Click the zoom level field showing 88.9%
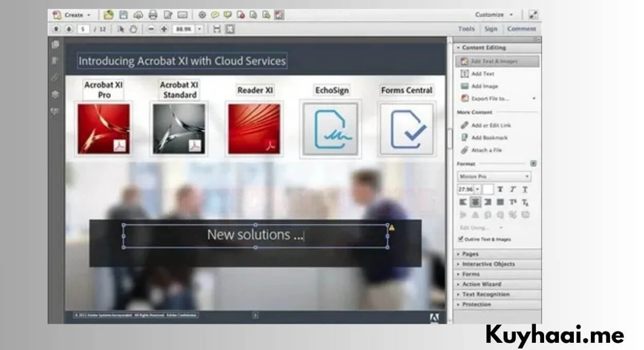 pos(184,29)
